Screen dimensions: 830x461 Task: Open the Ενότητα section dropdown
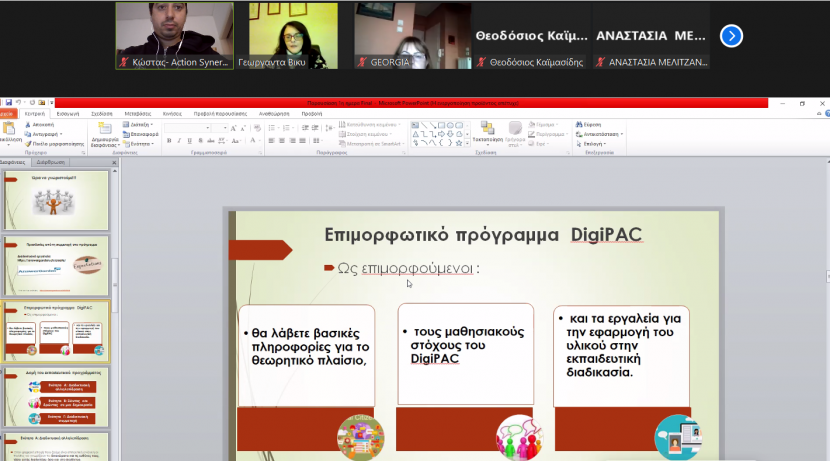(139, 144)
